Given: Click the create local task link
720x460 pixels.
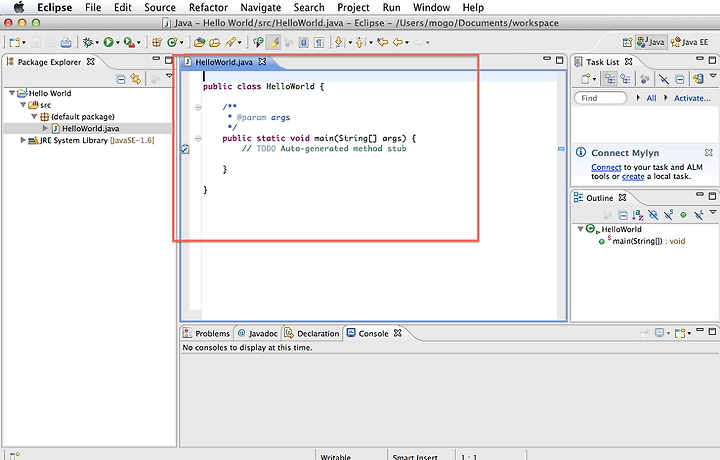Looking at the screenshot, I should 633,176.
